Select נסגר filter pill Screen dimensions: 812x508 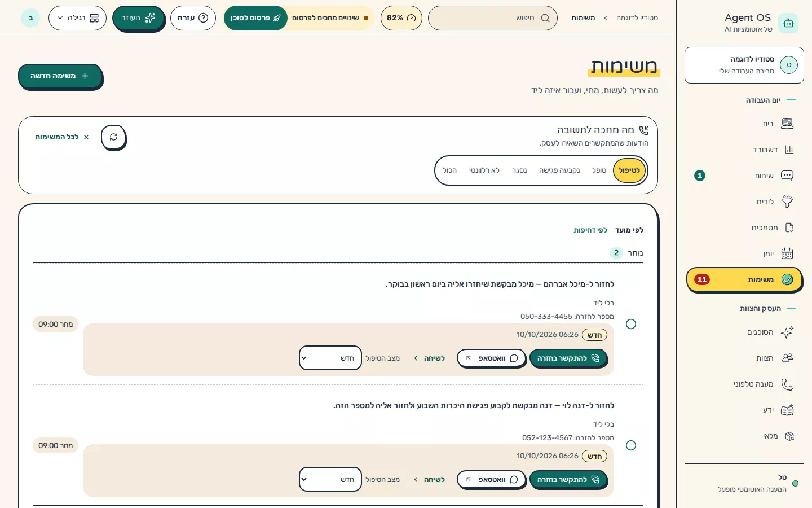pos(519,170)
